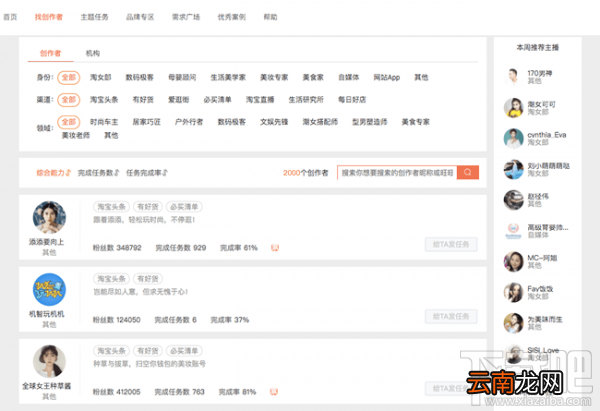The height and width of the screenshot is (411, 600).
Task: Focus the creator nickname search field
Action: tap(397, 173)
